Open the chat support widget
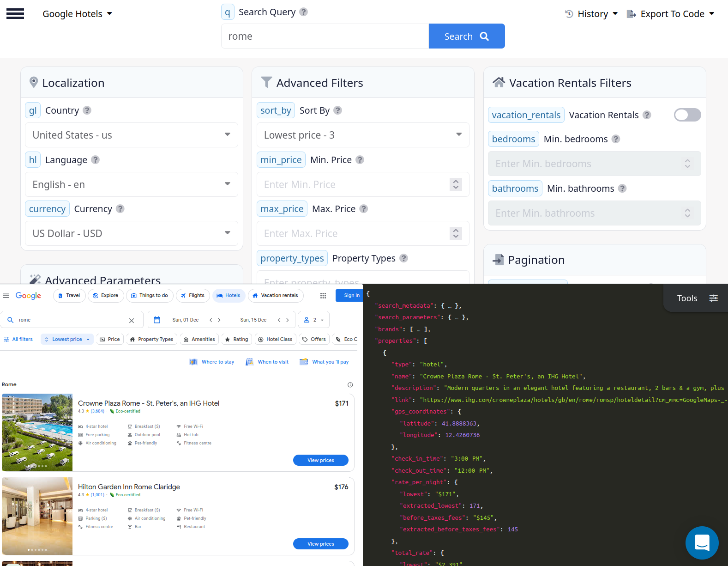The width and height of the screenshot is (728, 566). (702, 542)
